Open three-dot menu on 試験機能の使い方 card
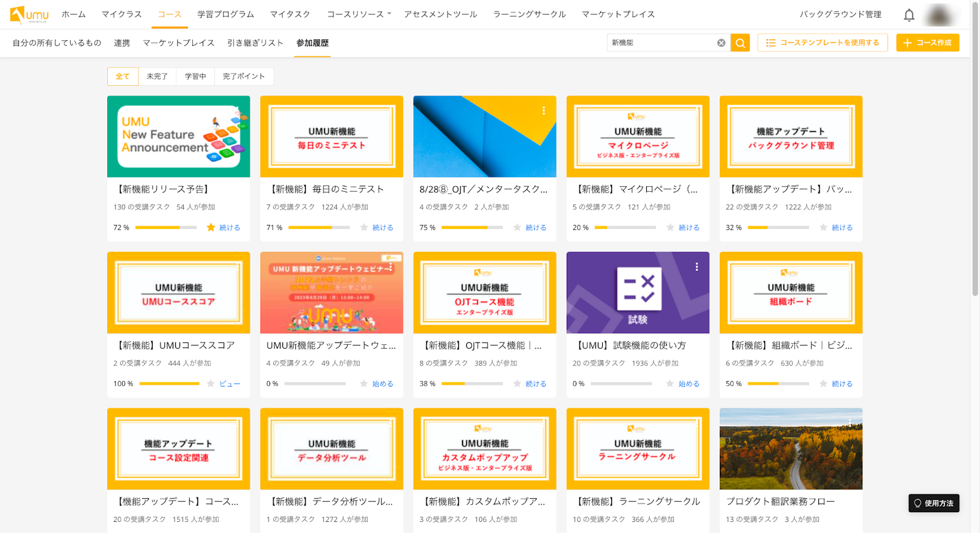This screenshot has width=980, height=533. coord(696,267)
